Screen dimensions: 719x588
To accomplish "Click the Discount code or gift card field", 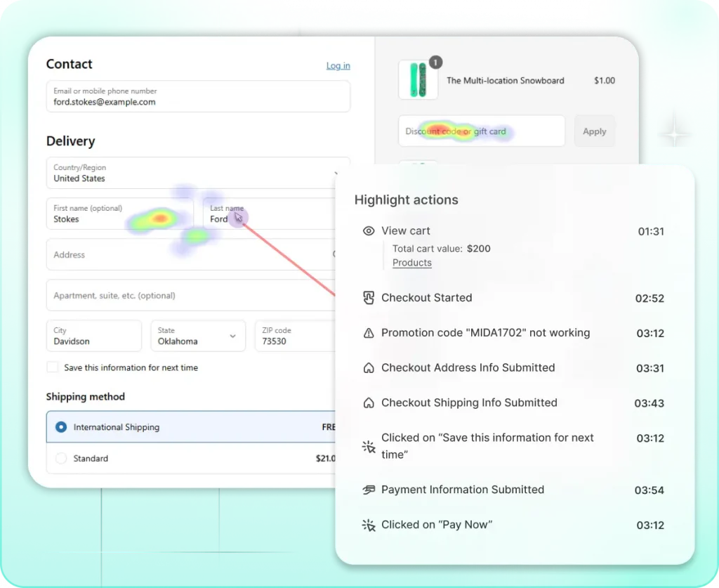I will tap(481, 131).
